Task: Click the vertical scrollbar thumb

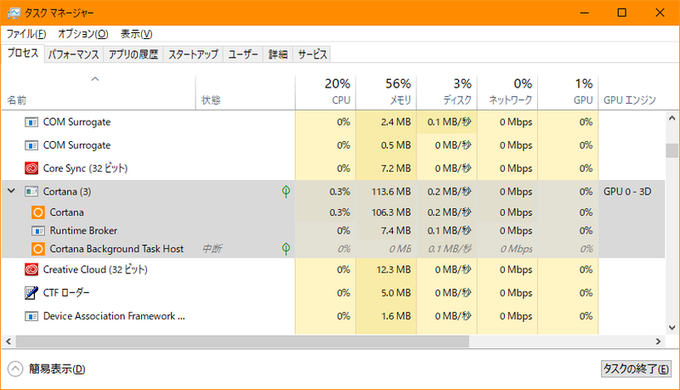Action: point(672,151)
